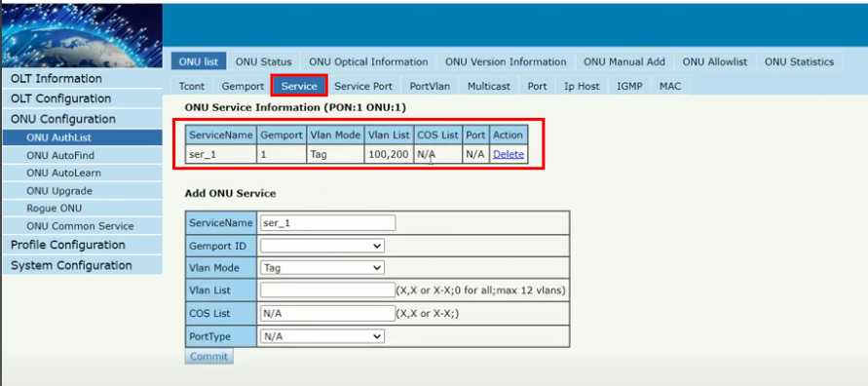Focus the Vlan List input field

[327, 290]
